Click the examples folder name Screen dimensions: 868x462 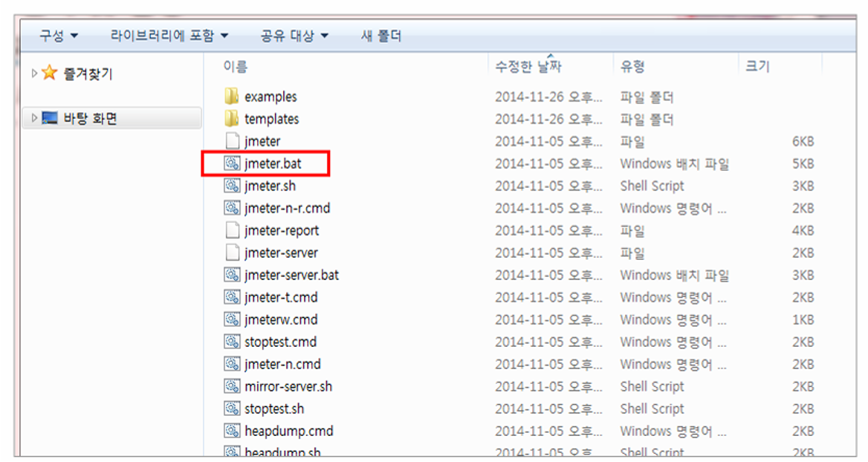pyautogui.click(x=271, y=97)
